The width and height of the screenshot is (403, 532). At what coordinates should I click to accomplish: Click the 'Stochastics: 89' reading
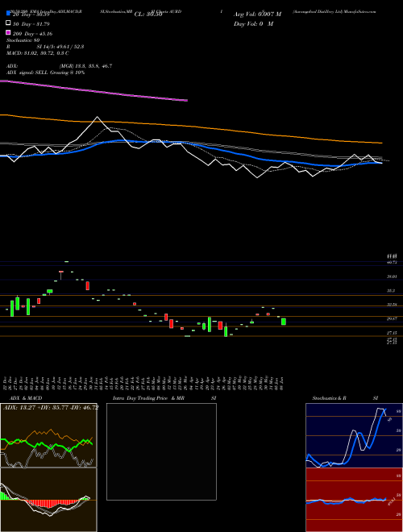(23, 40)
